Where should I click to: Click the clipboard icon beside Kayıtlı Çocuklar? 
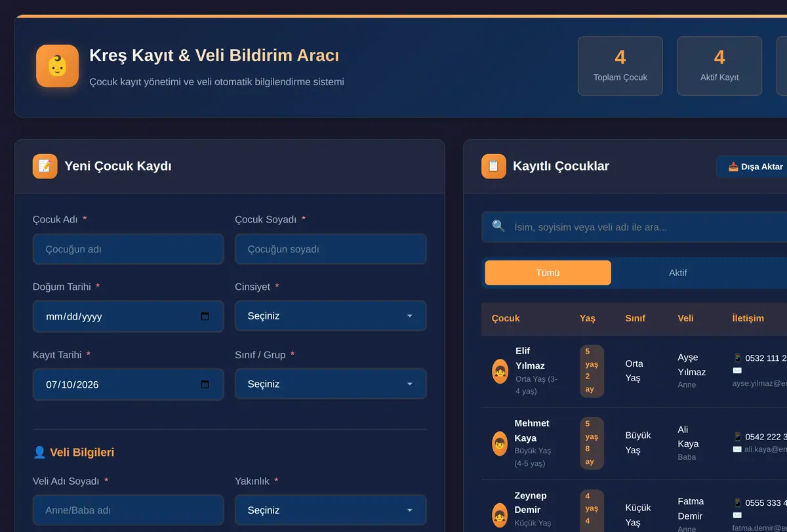click(493, 166)
